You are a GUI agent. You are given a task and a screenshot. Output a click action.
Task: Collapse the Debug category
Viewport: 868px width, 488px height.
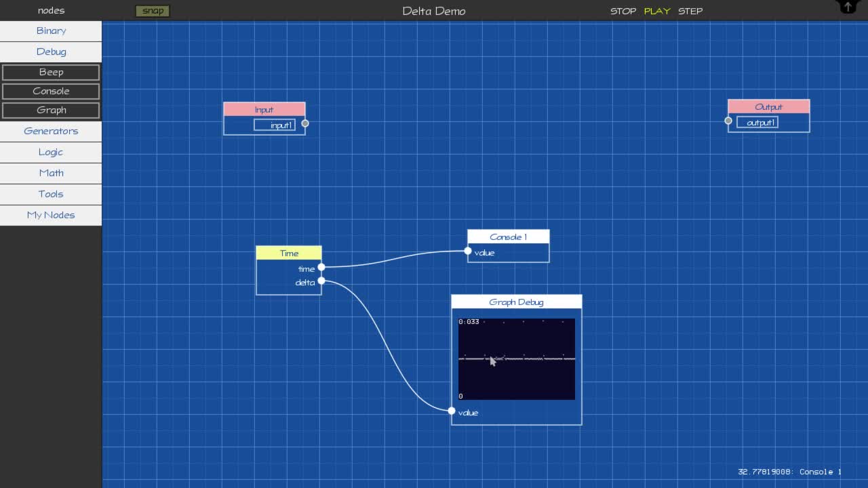pos(51,52)
